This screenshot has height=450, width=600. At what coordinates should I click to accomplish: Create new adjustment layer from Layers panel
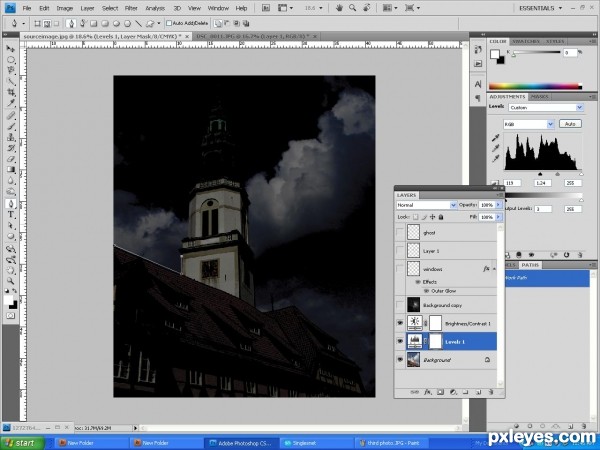453,392
